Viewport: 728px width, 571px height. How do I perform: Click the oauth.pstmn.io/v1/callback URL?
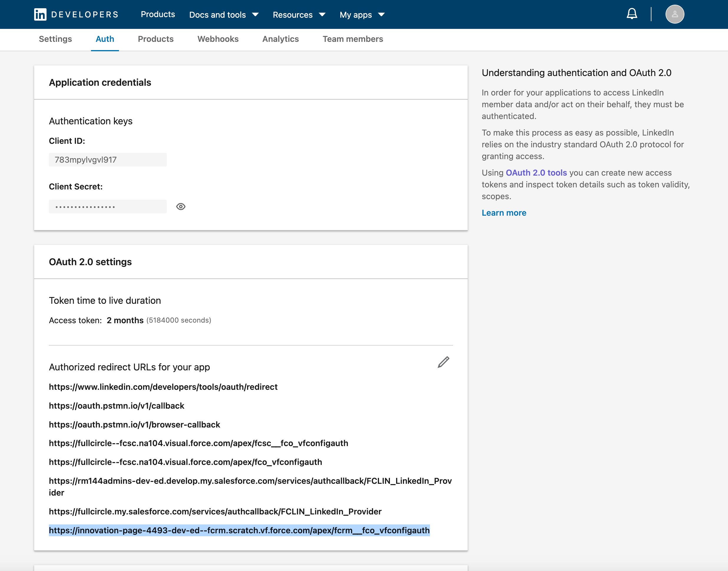click(117, 406)
